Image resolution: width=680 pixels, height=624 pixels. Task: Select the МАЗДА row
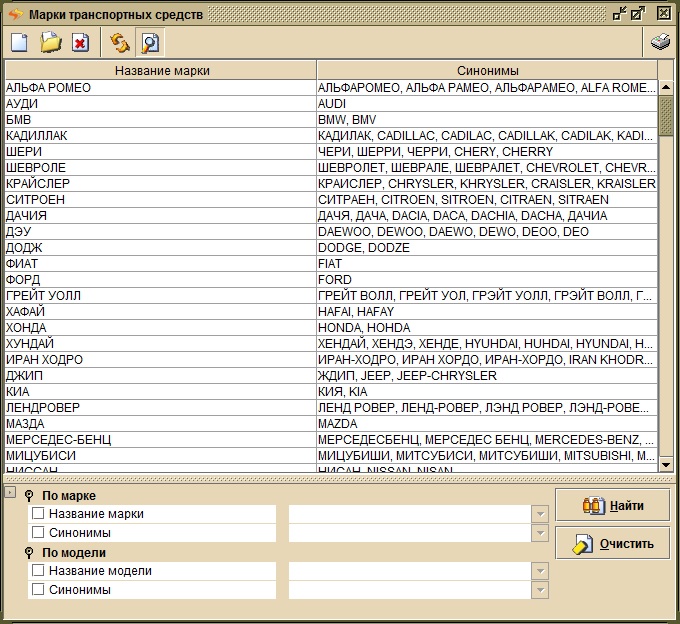coord(331,424)
